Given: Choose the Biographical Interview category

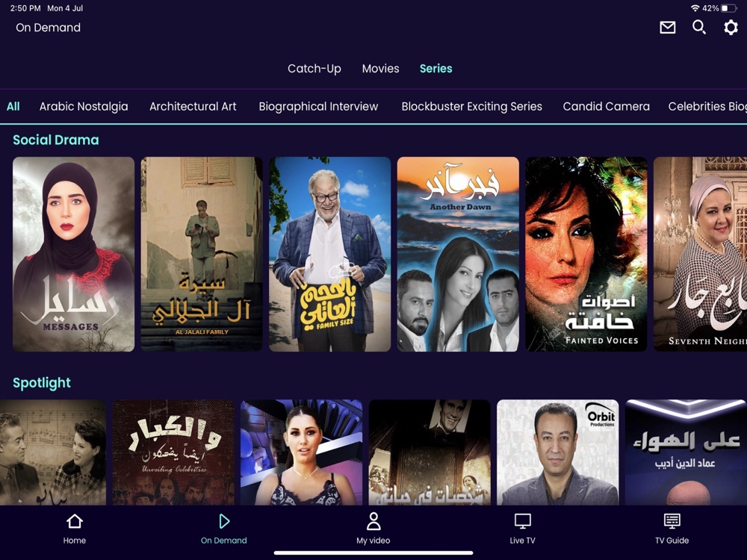Looking at the screenshot, I should pos(318,106).
